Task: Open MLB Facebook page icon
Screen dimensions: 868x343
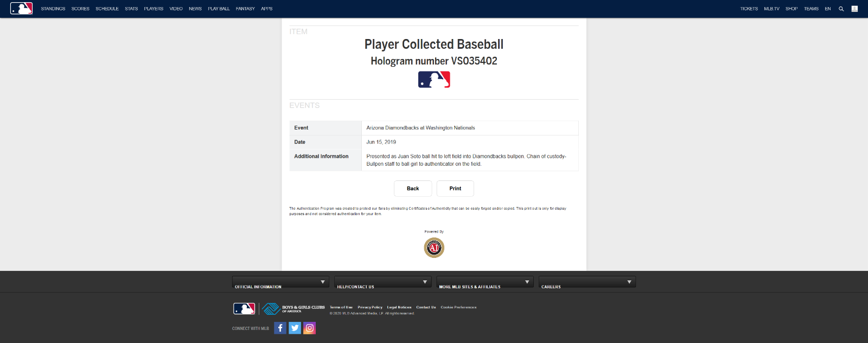Action: pos(280,328)
